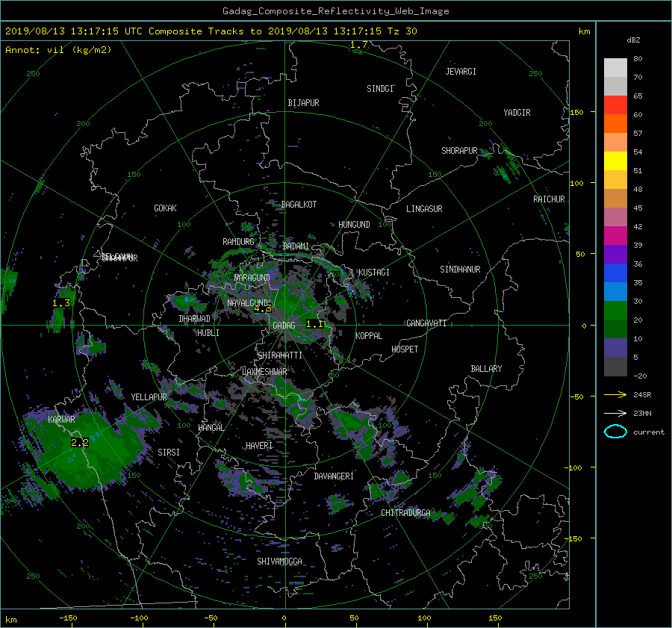Click the SHORAPUR city label
Viewport: 672px width, 628px height.
click(x=459, y=151)
